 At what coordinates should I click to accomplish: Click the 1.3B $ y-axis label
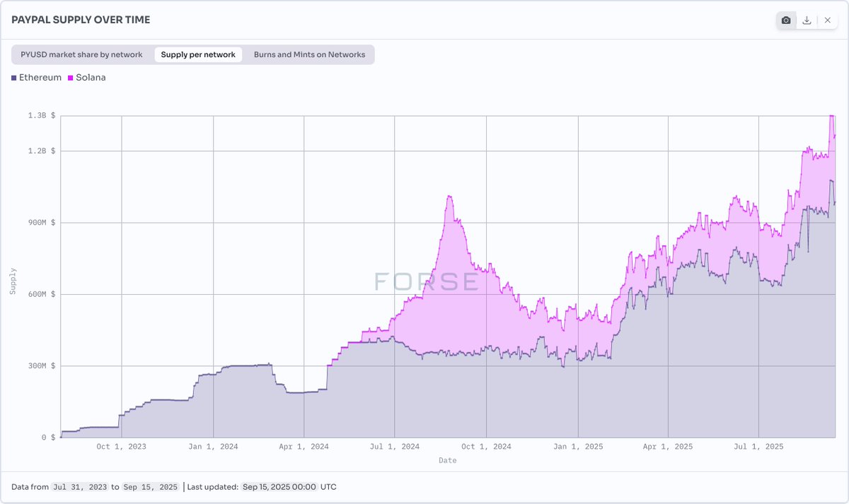point(43,115)
